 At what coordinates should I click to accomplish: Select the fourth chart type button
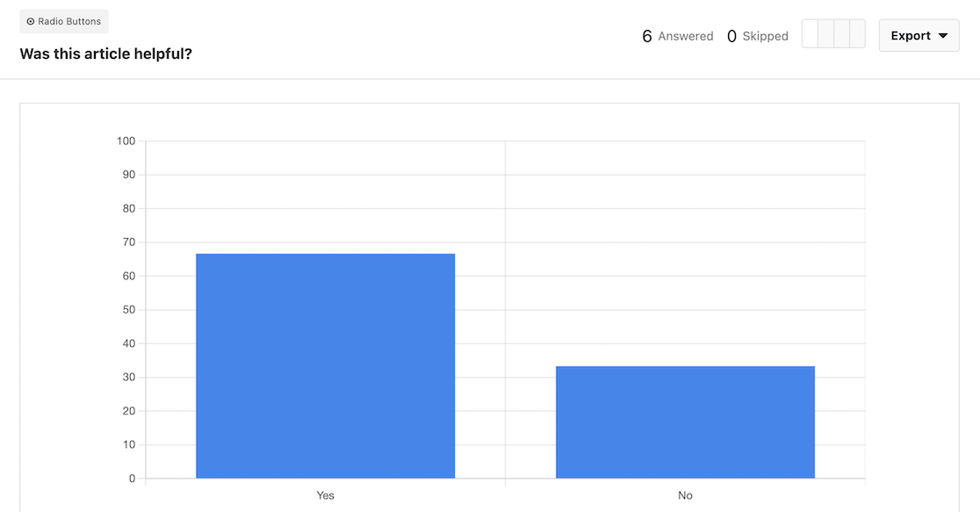(857, 33)
